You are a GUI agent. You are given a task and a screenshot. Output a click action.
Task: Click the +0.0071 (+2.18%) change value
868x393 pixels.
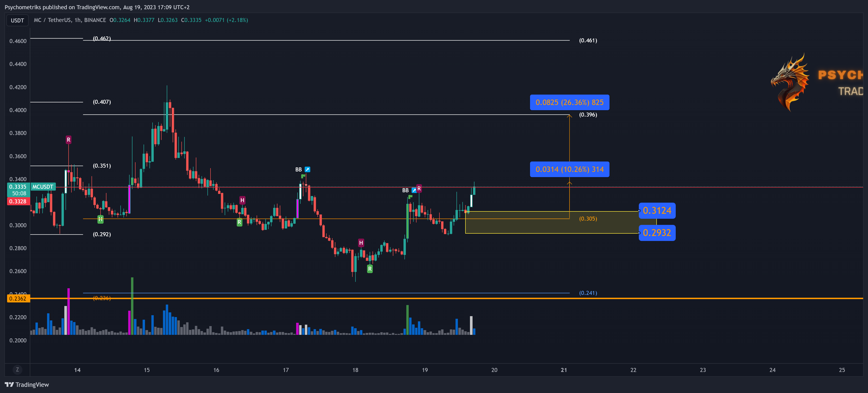(226, 20)
